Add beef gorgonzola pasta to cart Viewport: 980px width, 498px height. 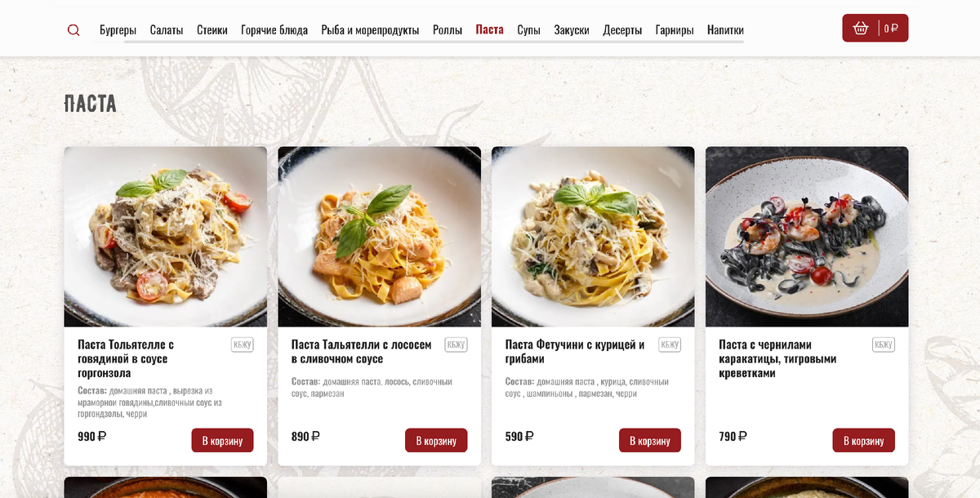point(223,441)
